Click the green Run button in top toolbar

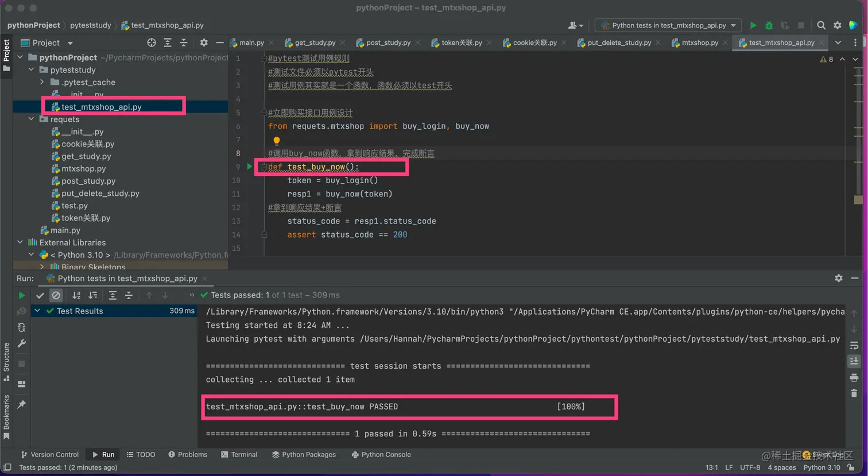pos(753,25)
